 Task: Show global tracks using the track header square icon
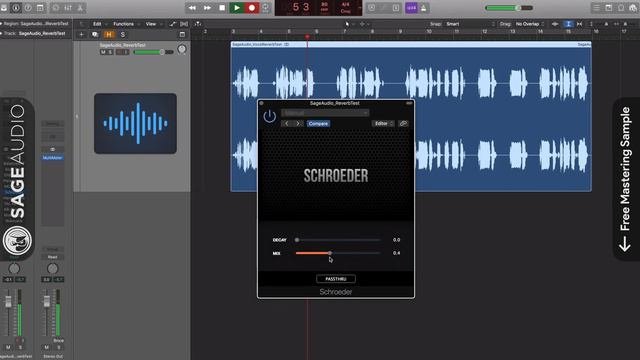pos(182,35)
